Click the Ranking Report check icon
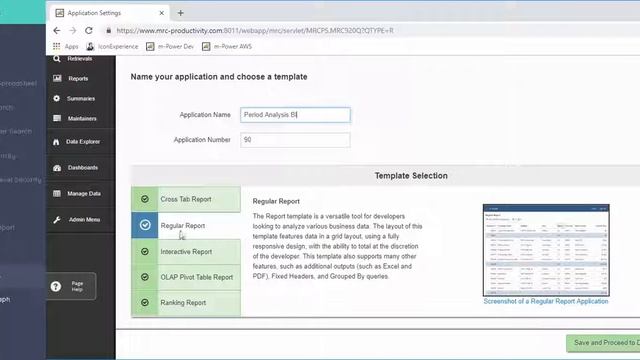 144,302
